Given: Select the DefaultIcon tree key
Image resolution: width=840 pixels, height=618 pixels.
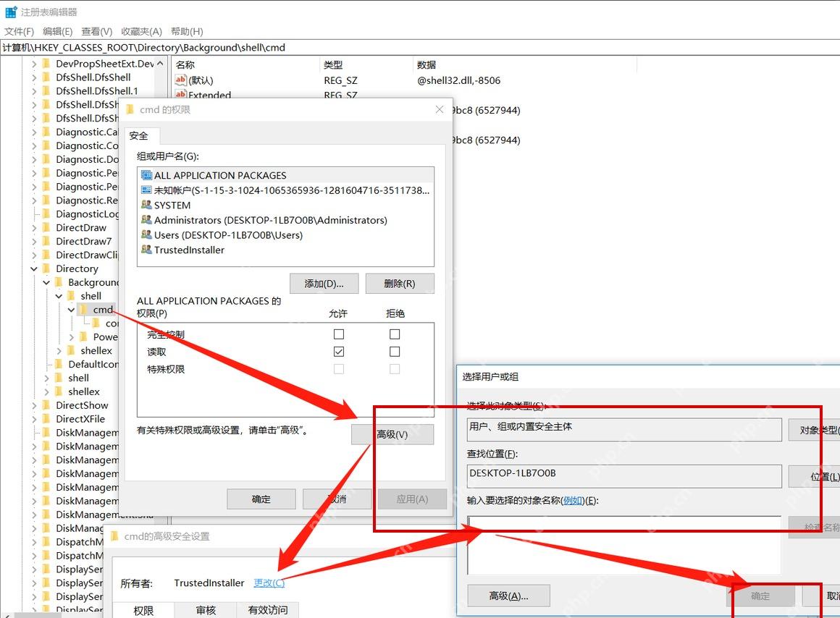Looking at the screenshot, I should [93, 364].
